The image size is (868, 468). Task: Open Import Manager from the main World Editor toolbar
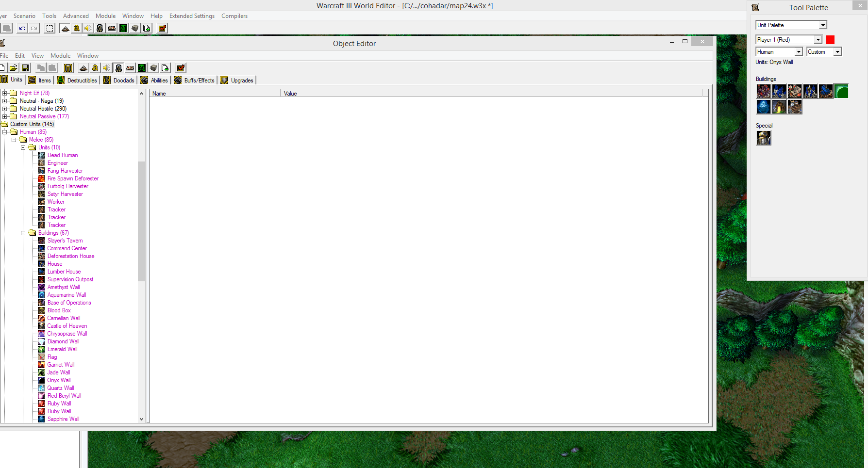(x=147, y=28)
